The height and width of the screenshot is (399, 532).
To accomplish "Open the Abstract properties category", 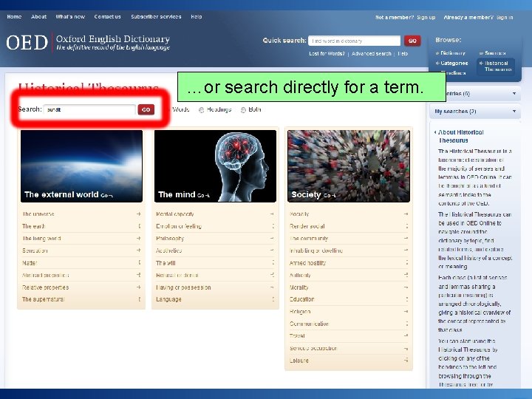I will tap(46, 275).
